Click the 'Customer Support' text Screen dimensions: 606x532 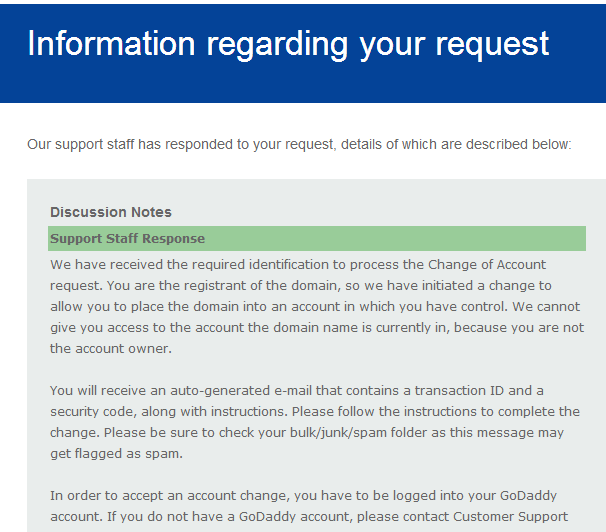pos(510,517)
